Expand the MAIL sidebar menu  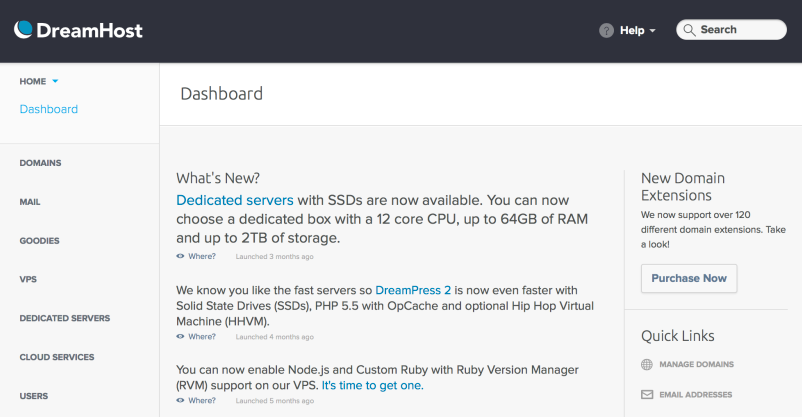(x=30, y=202)
